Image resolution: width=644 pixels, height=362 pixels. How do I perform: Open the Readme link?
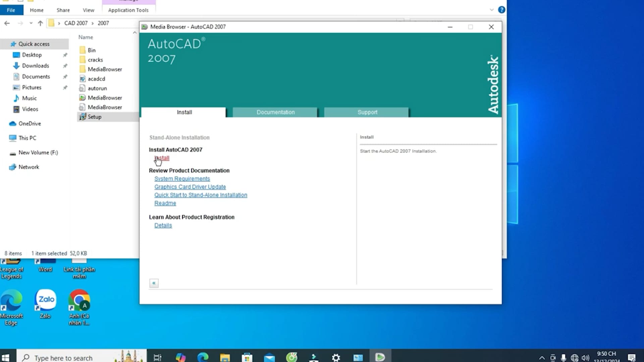pyautogui.click(x=165, y=203)
